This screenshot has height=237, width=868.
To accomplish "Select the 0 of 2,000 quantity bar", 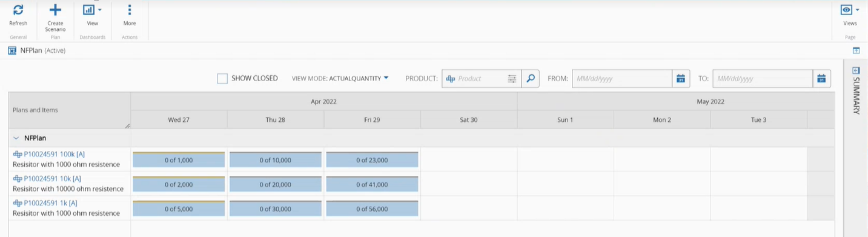I will pyautogui.click(x=179, y=184).
